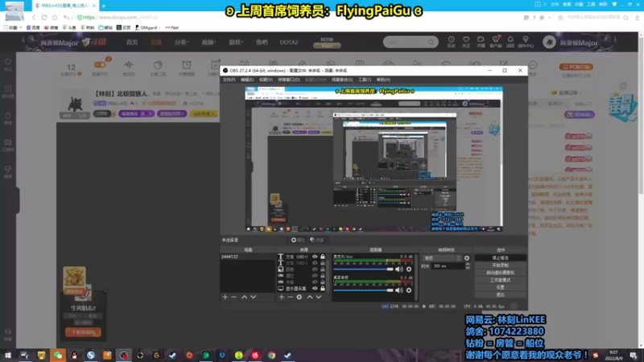This screenshot has height=362, width=644.
Task: Move scene up with arrow icon
Action: click(x=245, y=297)
